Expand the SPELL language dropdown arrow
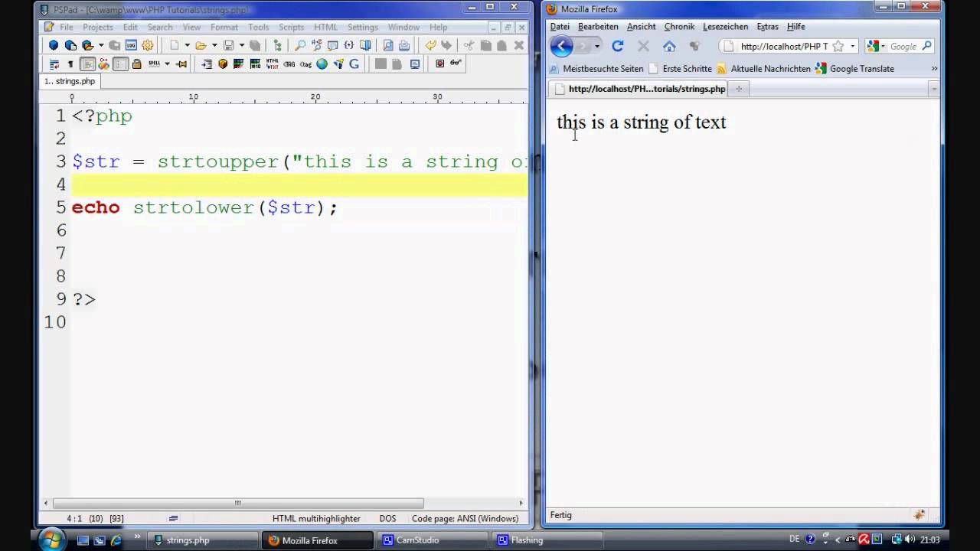The image size is (980, 551). 167,64
